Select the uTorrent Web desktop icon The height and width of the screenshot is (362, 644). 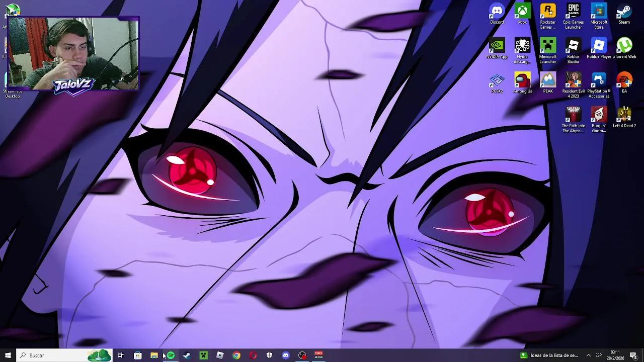624,48
